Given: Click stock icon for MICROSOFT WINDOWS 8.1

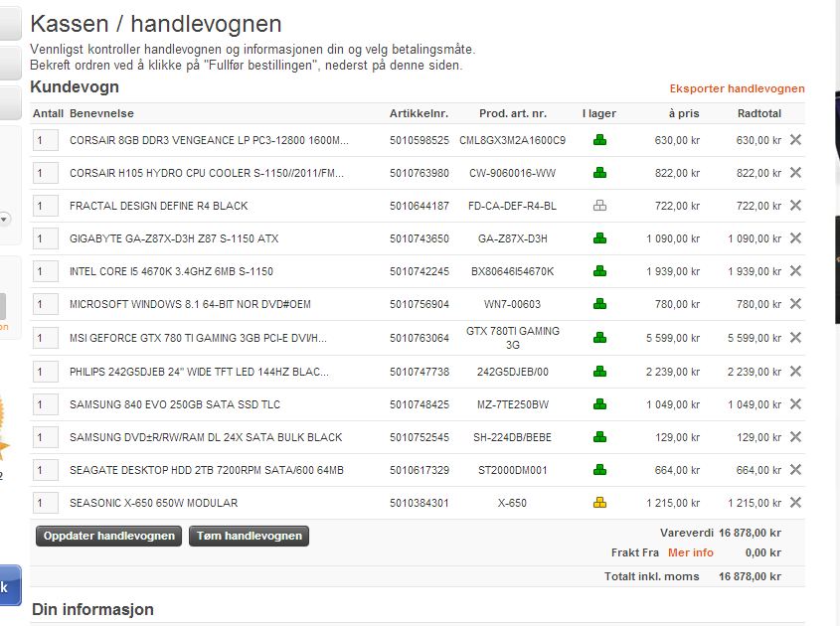Looking at the screenshot, I should pos(600,304).
